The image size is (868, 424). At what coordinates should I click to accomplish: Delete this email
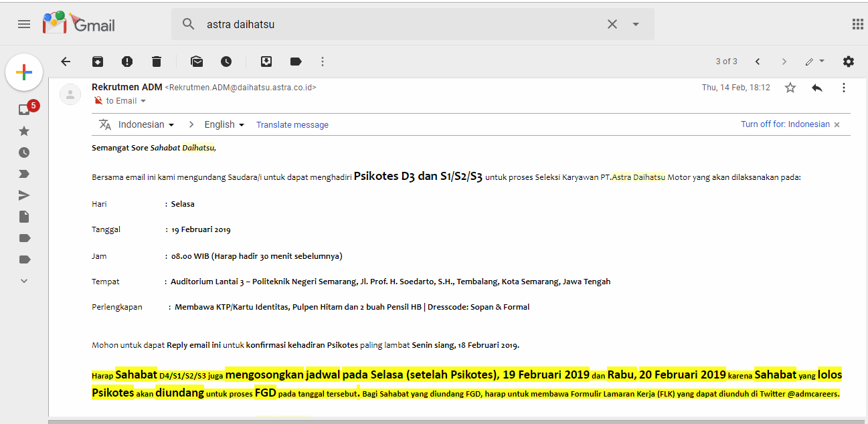point(157,62)
